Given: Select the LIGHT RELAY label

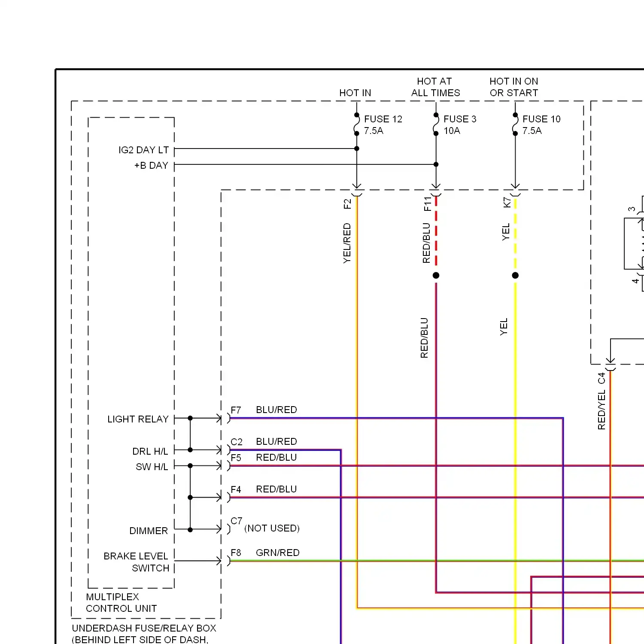Looking at the screenshot, I should pyautogui.click(x=138, y=419).
